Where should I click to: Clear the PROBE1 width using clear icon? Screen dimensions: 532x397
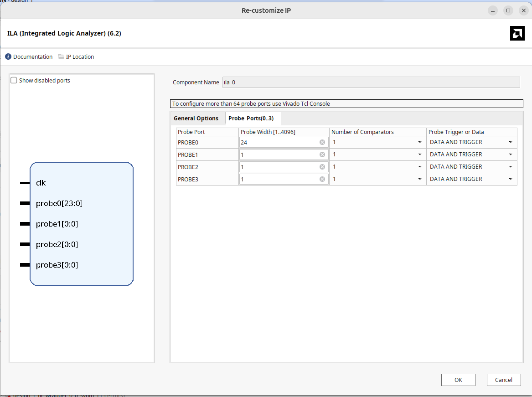point(322,155)
